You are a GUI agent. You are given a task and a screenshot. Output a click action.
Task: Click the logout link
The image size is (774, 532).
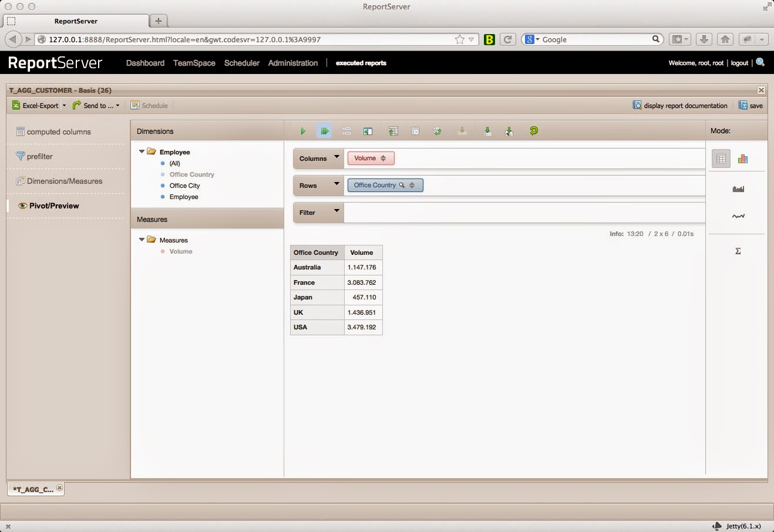coord(739,63)
